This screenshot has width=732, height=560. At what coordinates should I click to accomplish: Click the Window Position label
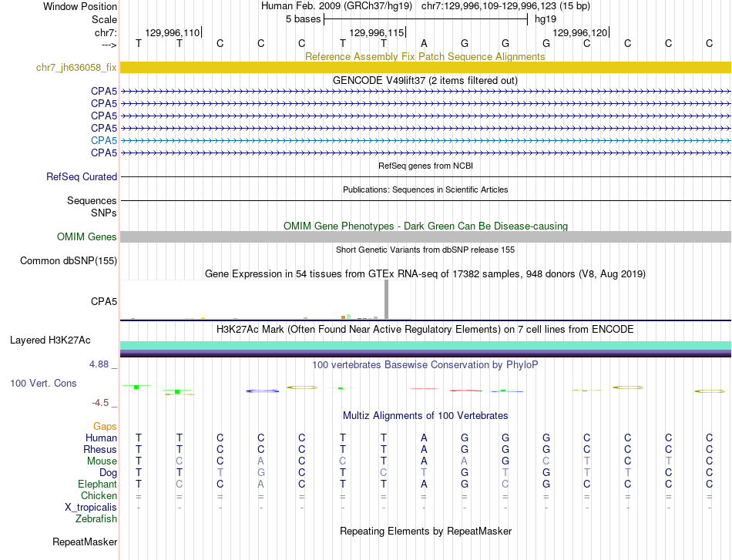coord(80,7)
